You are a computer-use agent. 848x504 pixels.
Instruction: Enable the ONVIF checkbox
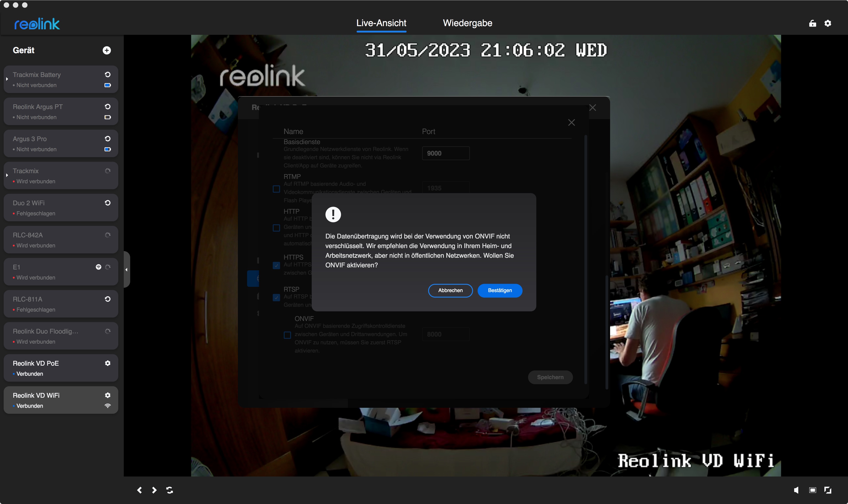coord(287,335)
